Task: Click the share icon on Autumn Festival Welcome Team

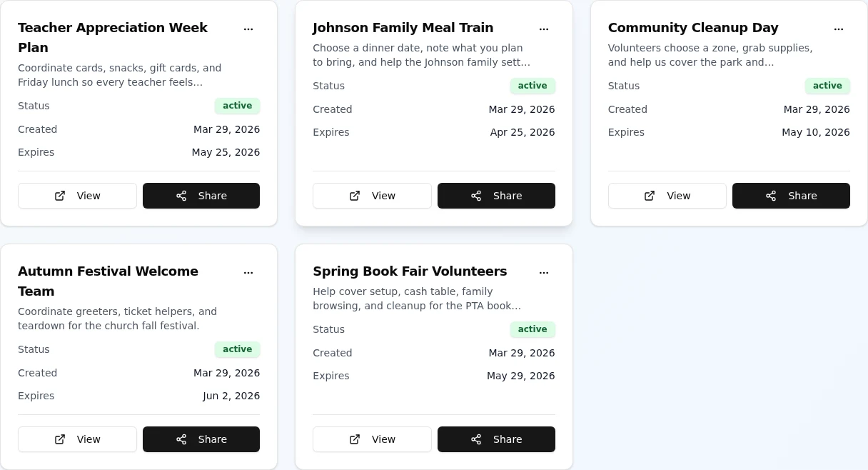Action: point(181,439)
